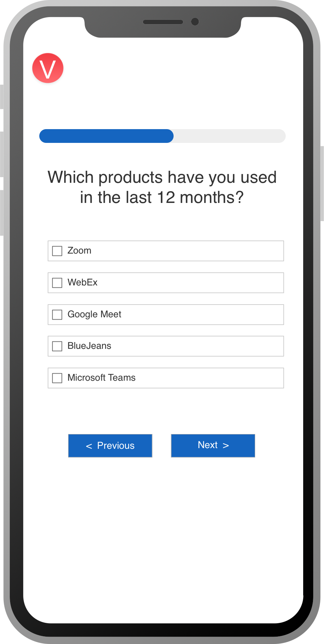Click the WebEx option label text
The width and height of the screenshot is (324, 644).
(x=82, y=282)
